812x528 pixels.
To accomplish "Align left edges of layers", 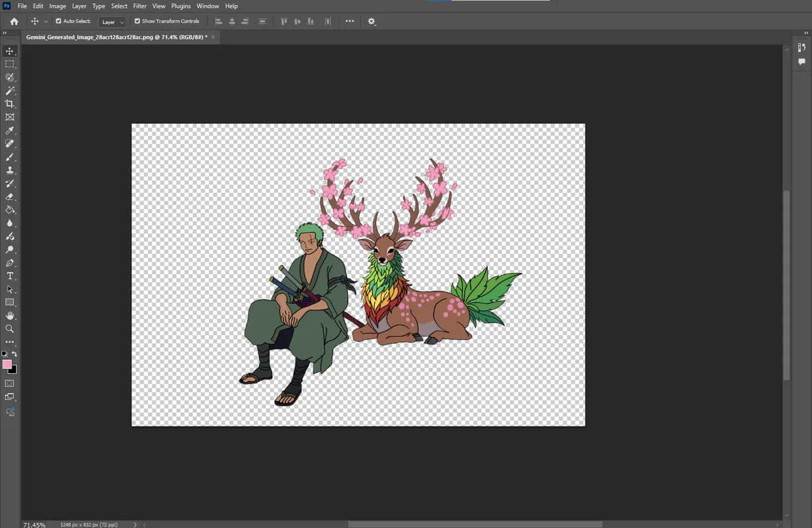I will point(219,21).
